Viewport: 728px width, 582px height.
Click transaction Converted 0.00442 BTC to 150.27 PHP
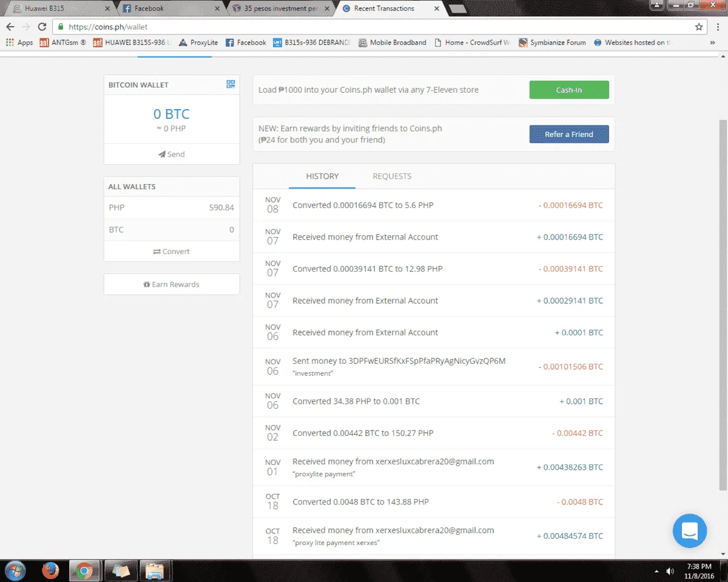point(434,433)
